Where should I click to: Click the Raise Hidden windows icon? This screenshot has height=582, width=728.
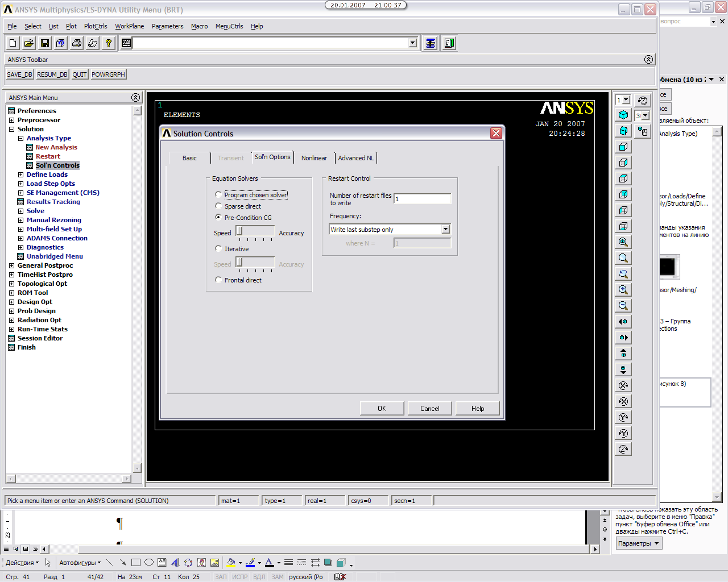click(431, 43)
